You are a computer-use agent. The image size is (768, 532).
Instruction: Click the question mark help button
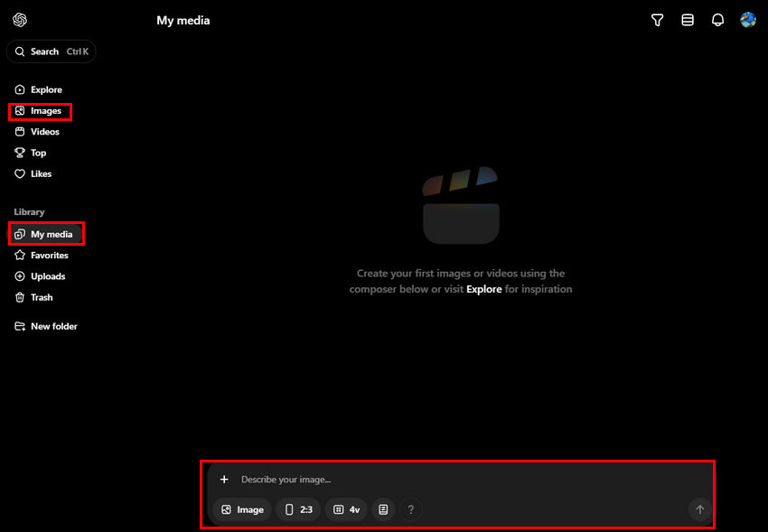pos(411,509)
